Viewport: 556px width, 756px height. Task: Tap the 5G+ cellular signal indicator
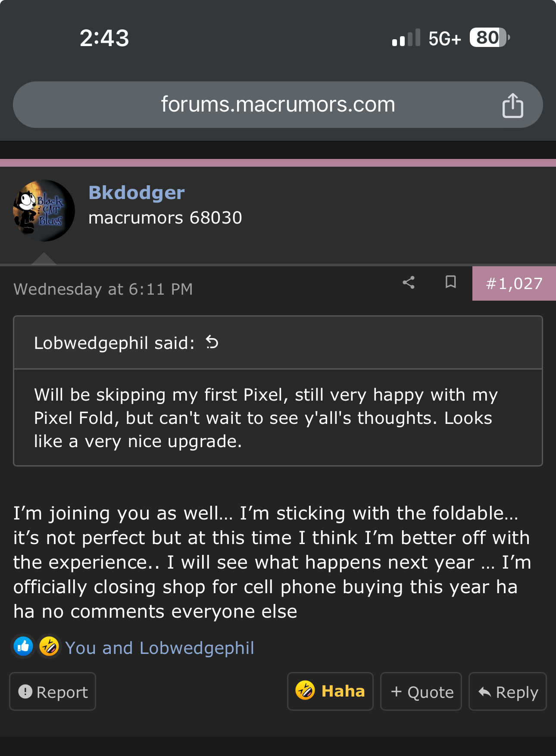tap(444, 39)
